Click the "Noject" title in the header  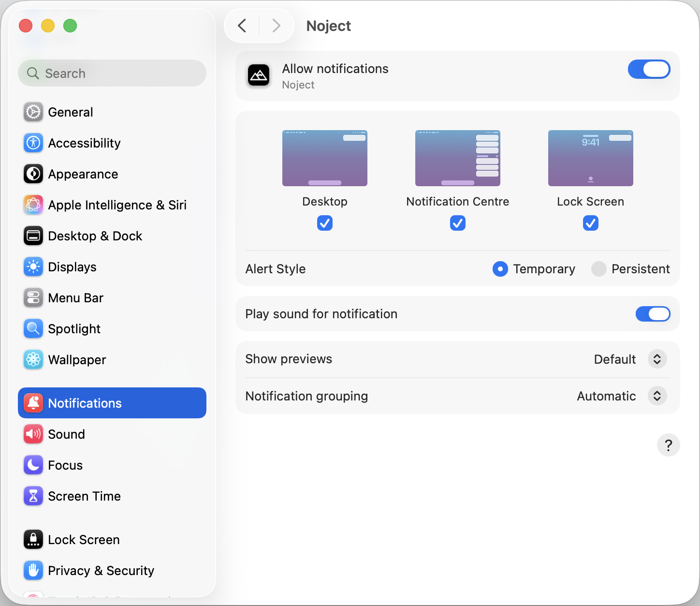329,26
